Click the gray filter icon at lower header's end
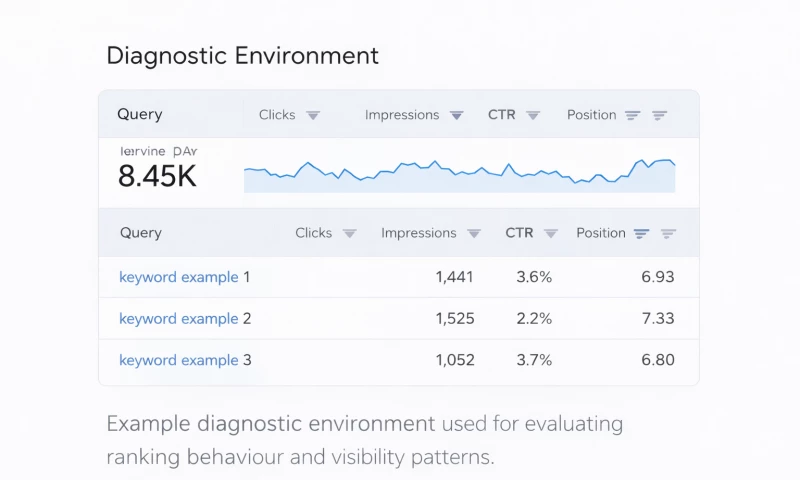 [669, 233]
